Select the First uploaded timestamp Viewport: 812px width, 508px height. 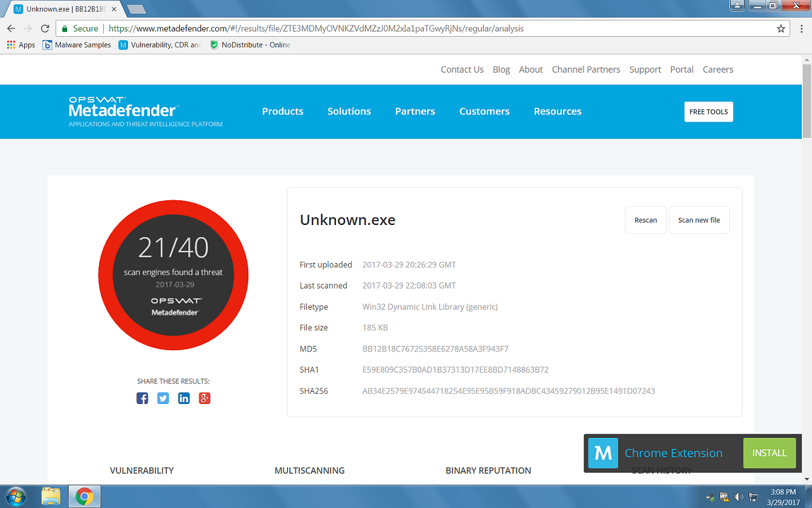[409, 265]
